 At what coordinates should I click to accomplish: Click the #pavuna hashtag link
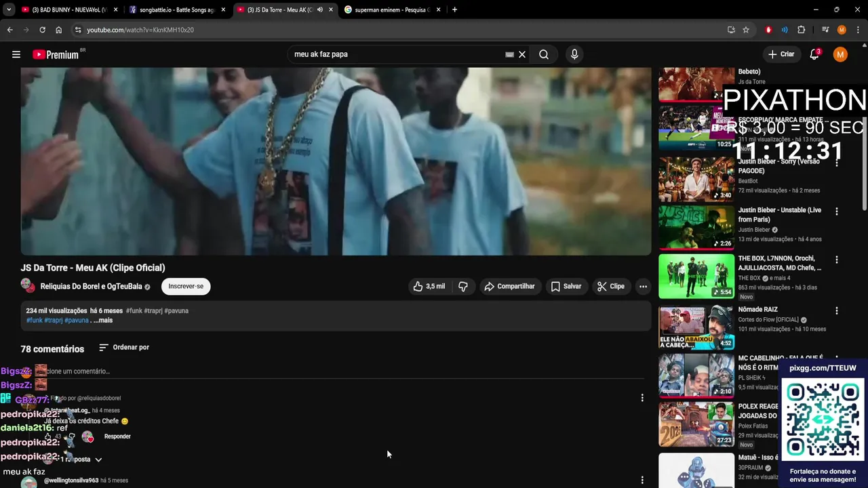click(x=77, y=320)
